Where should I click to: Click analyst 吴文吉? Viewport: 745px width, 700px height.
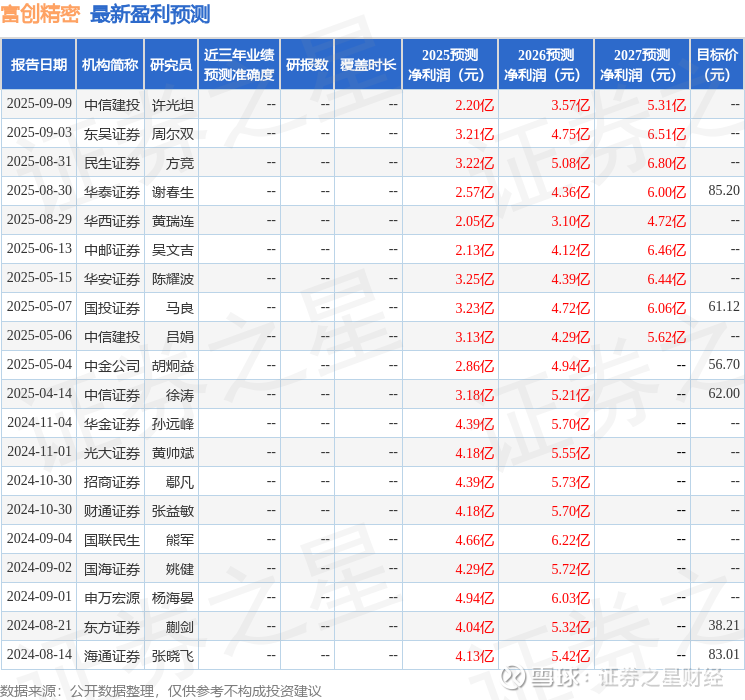[x=172, y=250]
